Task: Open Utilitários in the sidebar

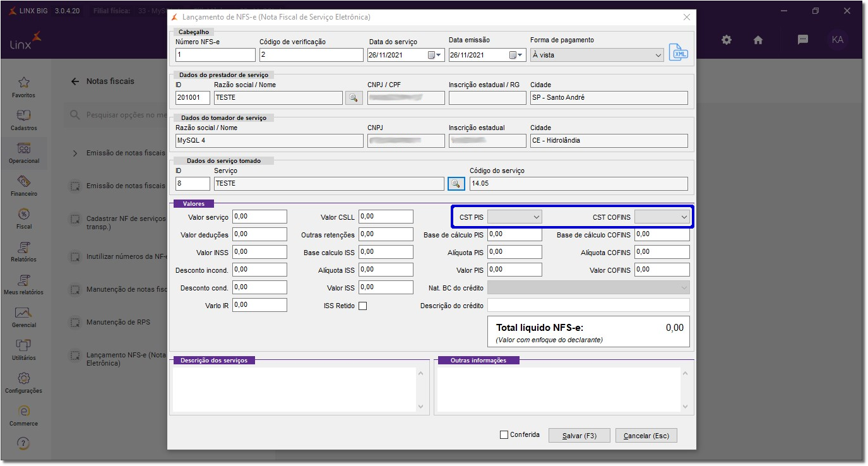Action: pyautogui.click(x=24, y=350)
